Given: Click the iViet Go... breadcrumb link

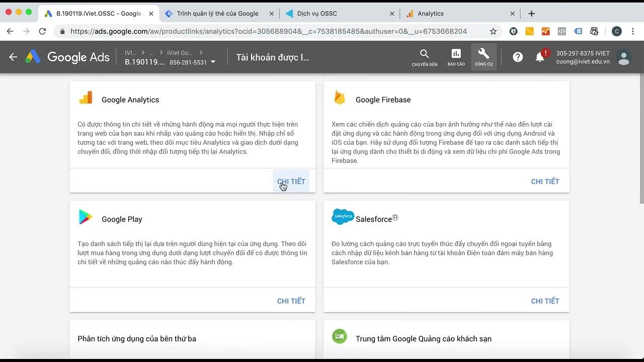Looking at the screenshot, I should pyautogui.click(x=180, y=52).
